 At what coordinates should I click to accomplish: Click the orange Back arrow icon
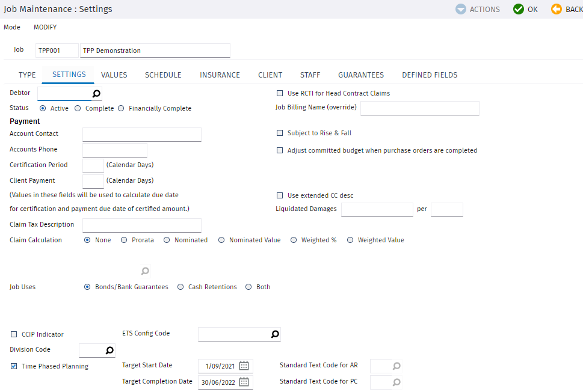[x=557, y=9]
